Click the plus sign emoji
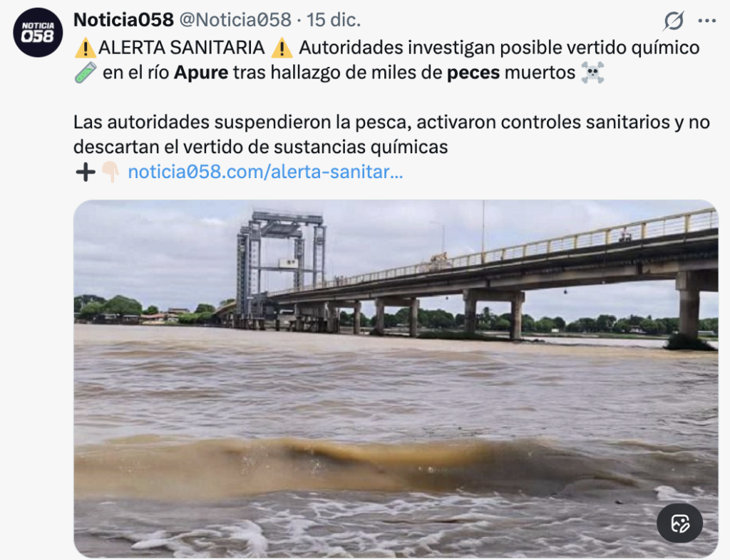 tap(86, 172)
